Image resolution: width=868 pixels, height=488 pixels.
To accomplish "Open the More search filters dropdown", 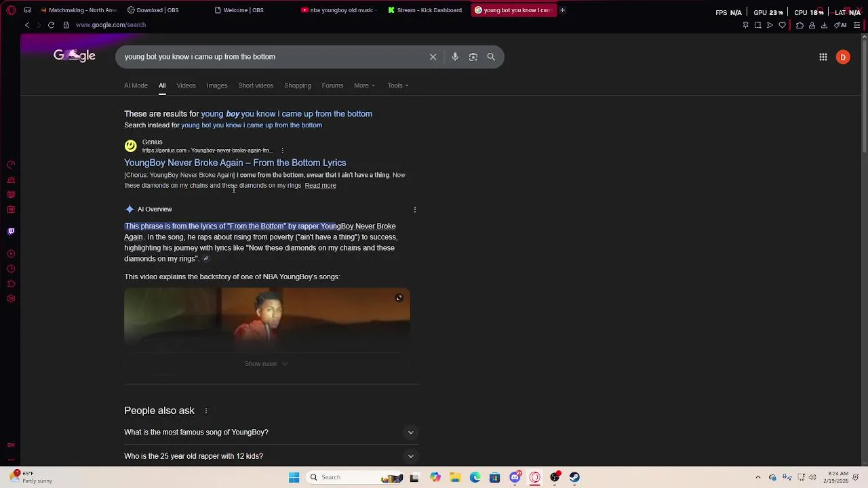I will pyautogui.click(x=364, y=85).
